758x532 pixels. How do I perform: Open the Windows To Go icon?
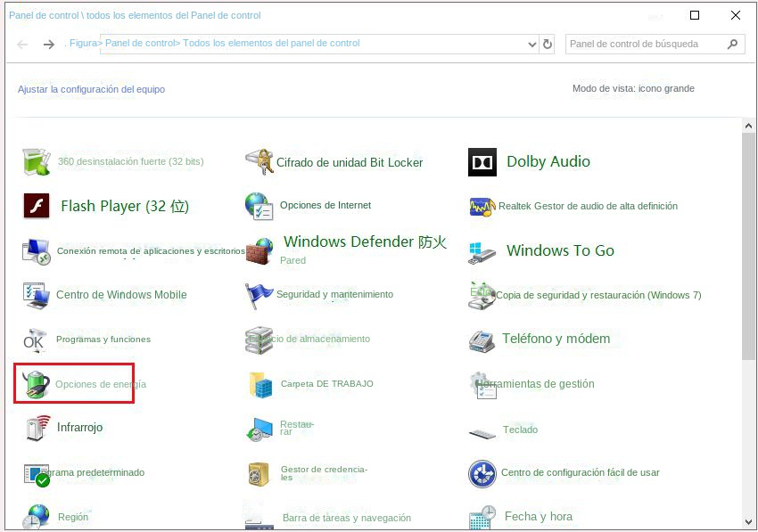482,252
